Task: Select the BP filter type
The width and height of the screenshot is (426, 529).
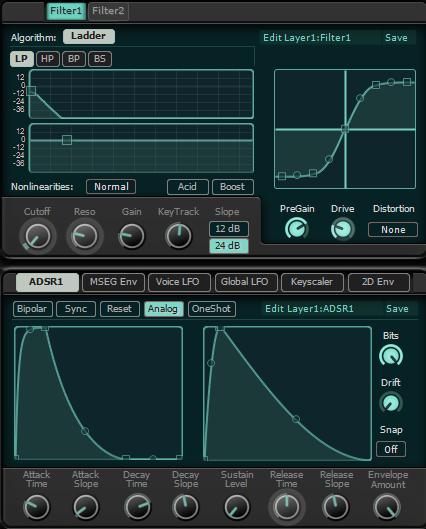Action: tap(74, 59)
